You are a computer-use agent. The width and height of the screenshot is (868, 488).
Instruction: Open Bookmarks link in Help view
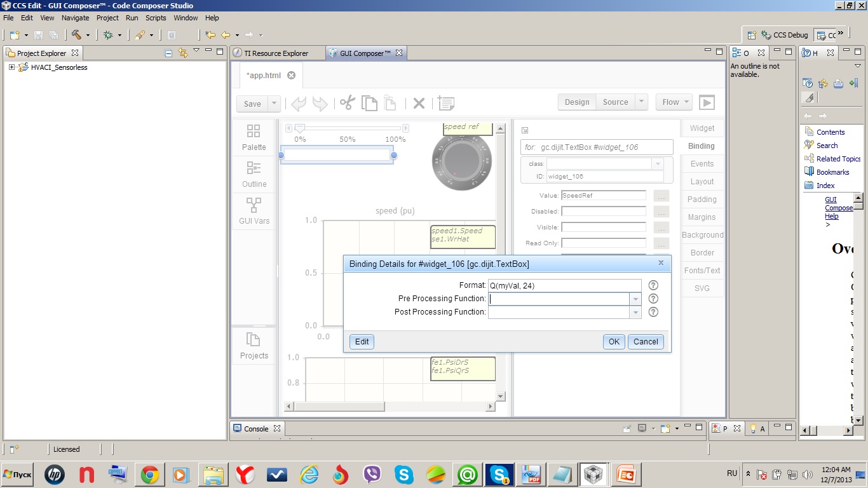click(x=832, y=172)
